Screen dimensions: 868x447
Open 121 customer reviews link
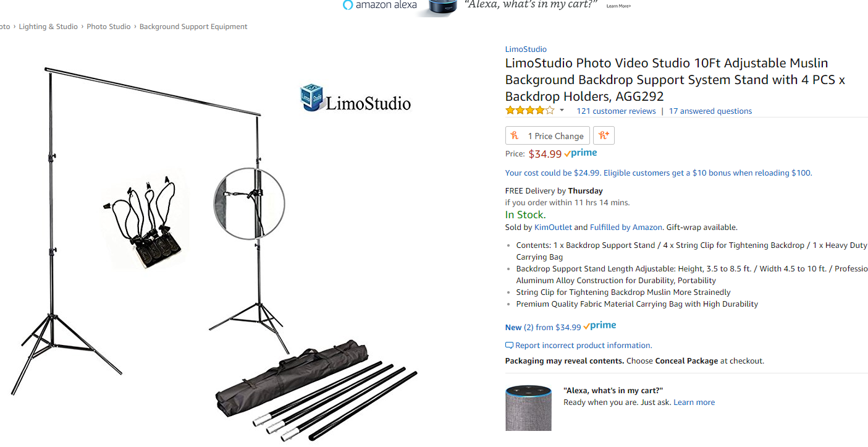click(616, 111)
